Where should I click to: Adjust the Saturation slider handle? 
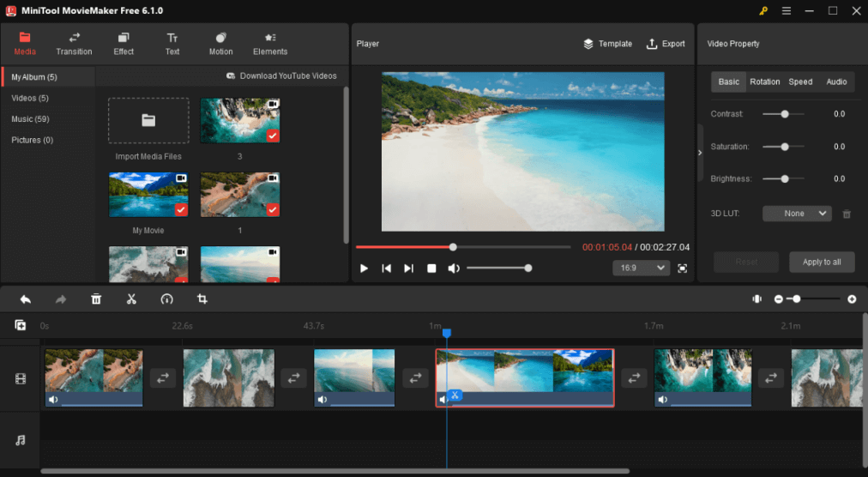click(x=785, y=147)
